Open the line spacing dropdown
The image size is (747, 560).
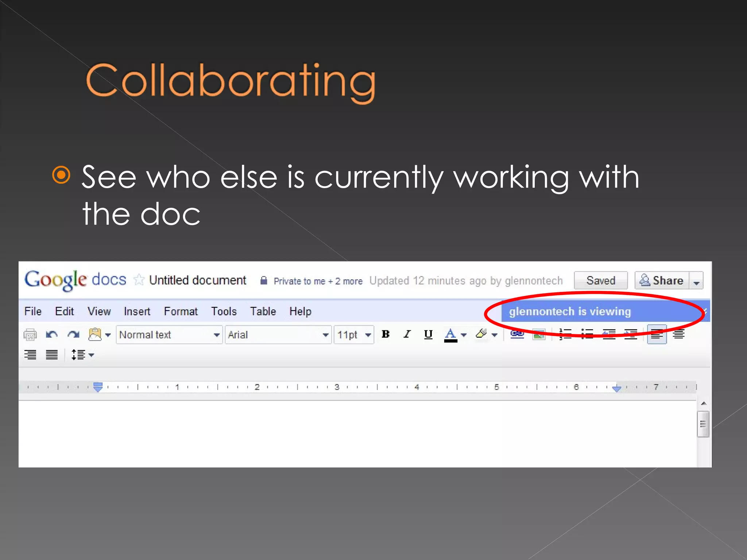click(x=82, y=355)
